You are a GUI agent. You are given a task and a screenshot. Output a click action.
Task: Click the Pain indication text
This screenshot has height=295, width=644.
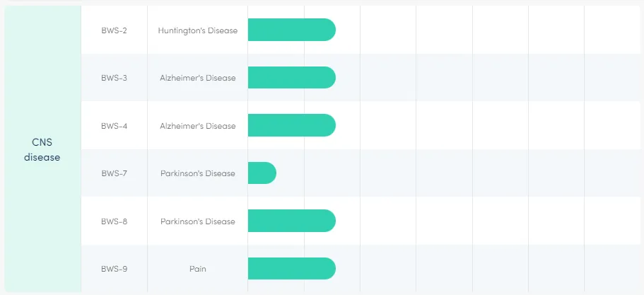(198, 269)
